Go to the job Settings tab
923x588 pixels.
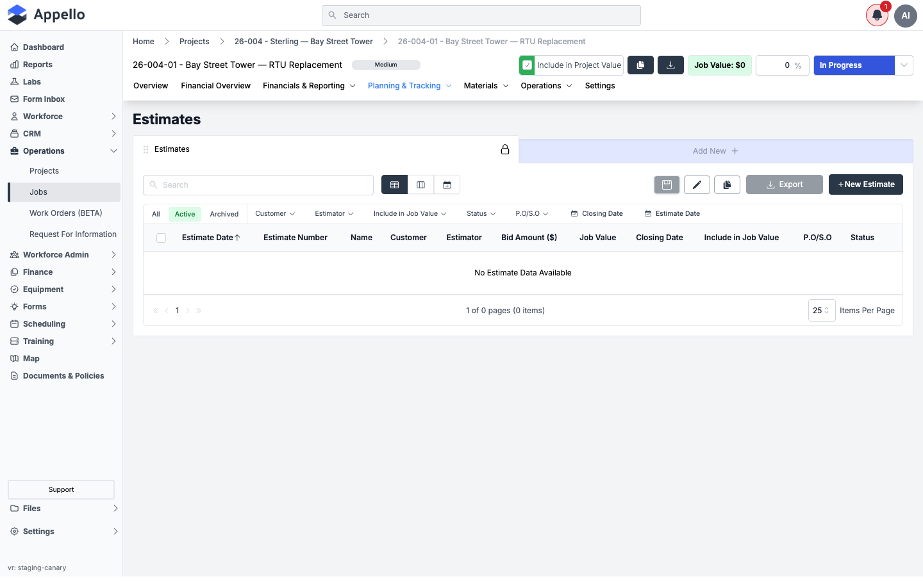600,86
